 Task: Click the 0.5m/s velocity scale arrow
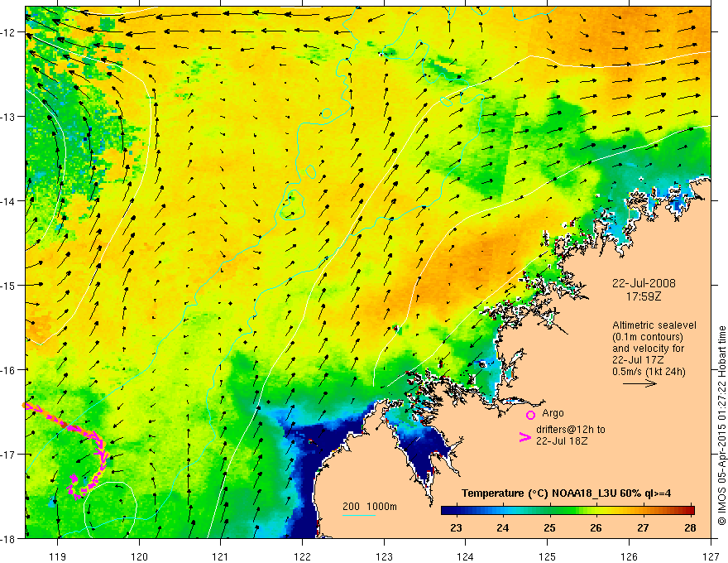point(639,383)
